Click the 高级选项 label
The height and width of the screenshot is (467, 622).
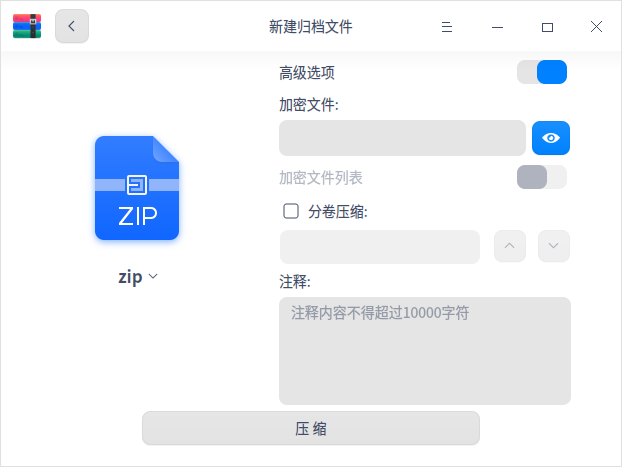pyautogui.click(x=307, y=73)
